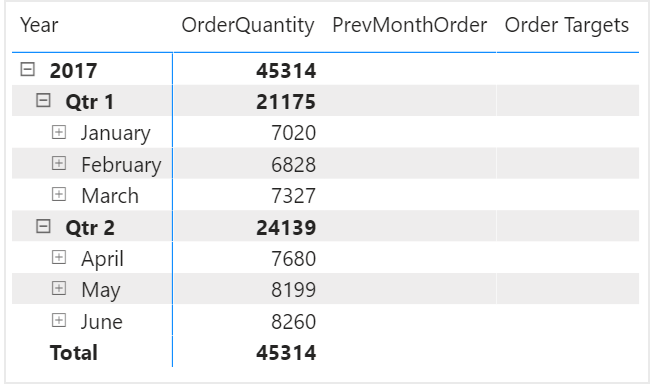
Task: Collapse the Qtr 1 group
Action: [x=43, y=101]
